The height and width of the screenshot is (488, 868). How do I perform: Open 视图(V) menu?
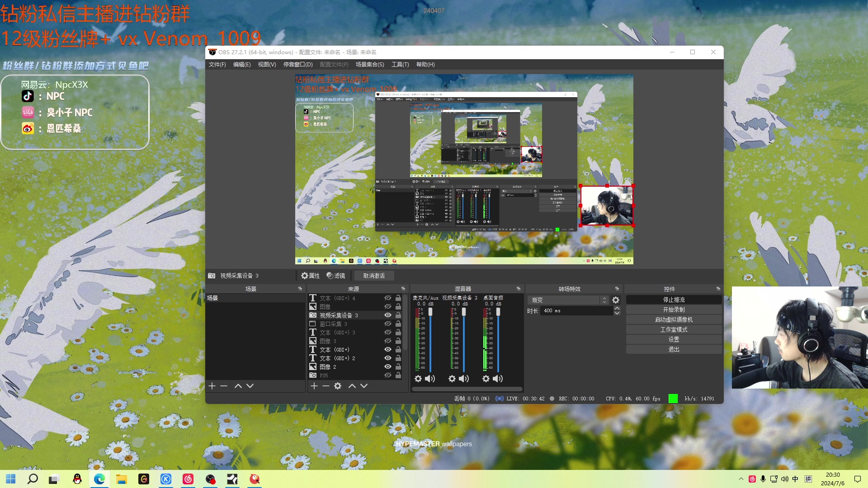pos(267,65)
